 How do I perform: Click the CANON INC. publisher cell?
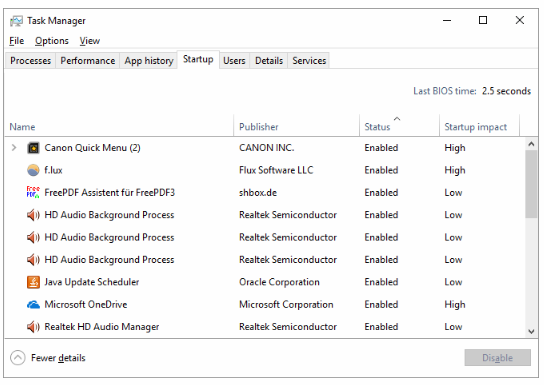[266, 148]
